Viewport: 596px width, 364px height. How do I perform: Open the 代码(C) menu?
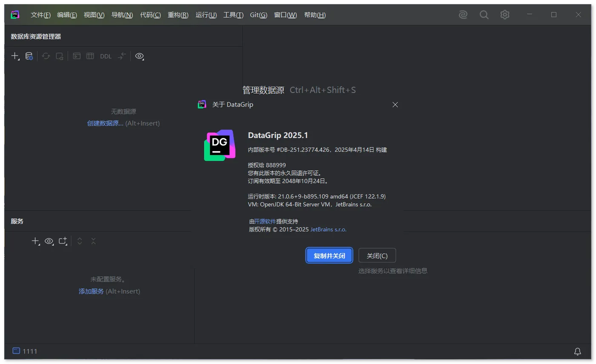pos(151,15)
